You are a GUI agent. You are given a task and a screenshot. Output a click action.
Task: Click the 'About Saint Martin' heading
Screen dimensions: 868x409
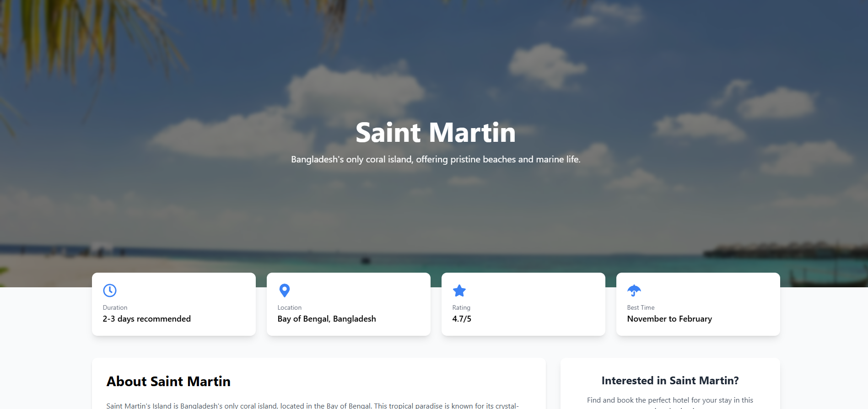pyautogui.click(x=168, y=381)
